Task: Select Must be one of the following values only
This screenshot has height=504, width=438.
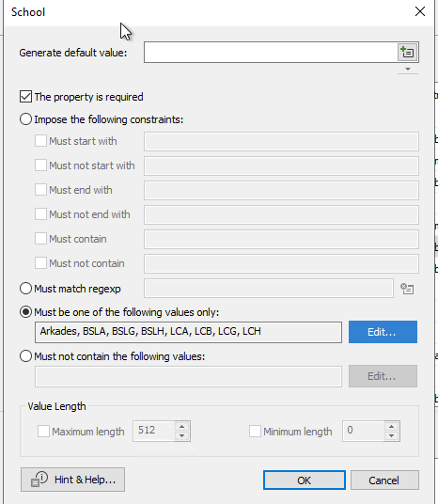Action: pyautogui.click(x=25, y=312)
